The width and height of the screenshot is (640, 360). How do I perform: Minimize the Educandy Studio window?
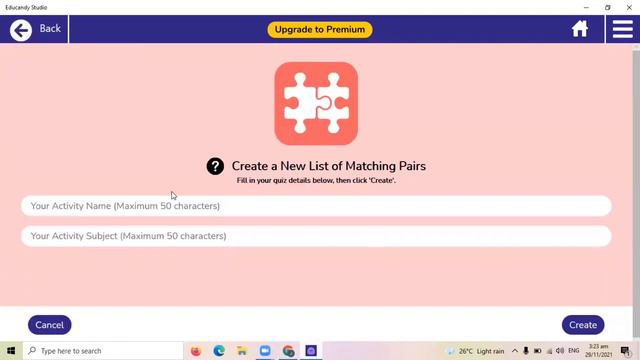click(x=586, y=7)
